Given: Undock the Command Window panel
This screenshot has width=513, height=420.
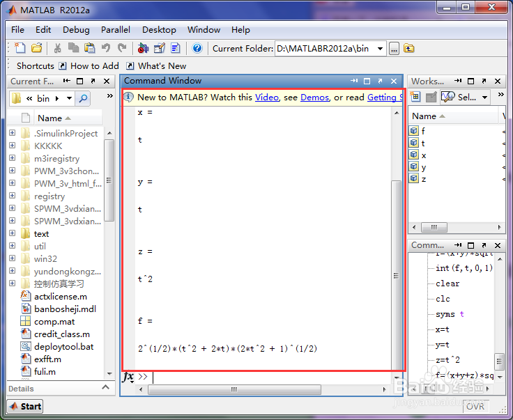Looking at the screenshot, I should point(380,81).
